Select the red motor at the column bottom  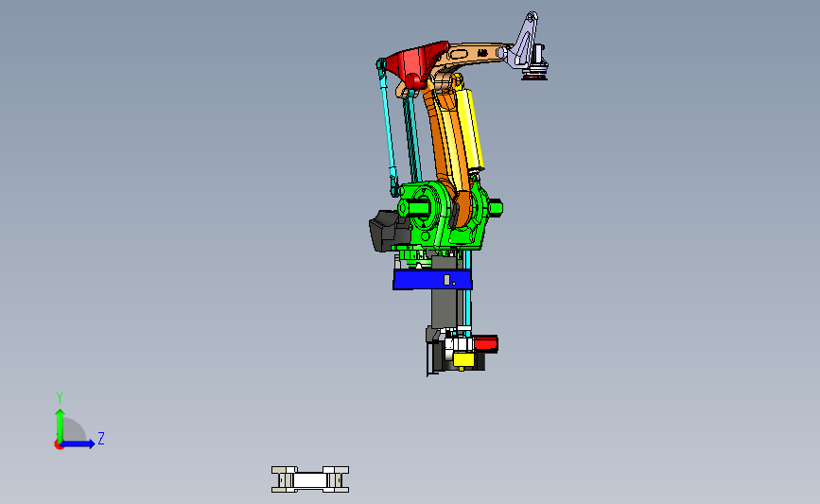pyautogui.click(x=486, y=344)
